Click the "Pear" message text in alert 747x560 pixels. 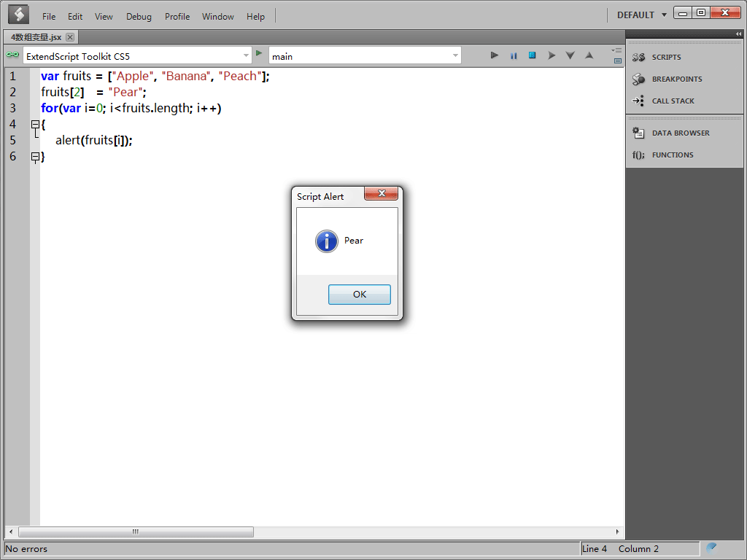pyautogui.click(x=354, y=241)
